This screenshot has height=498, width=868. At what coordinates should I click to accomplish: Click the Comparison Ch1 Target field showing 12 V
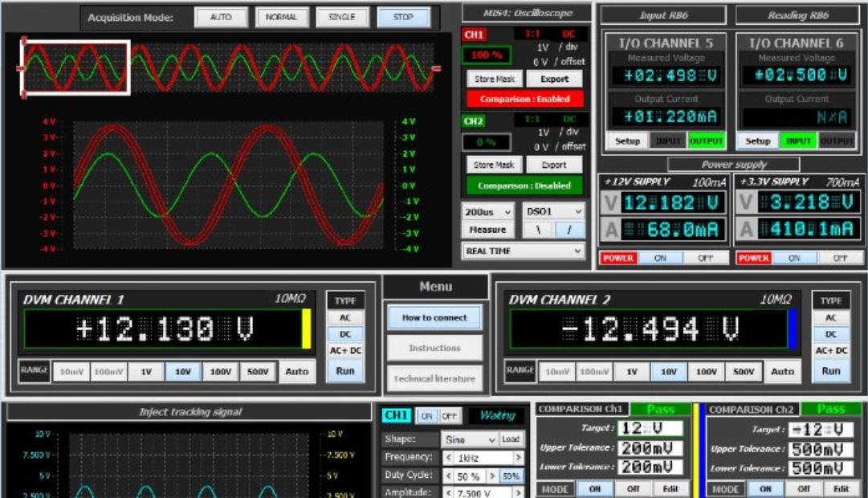click(650, 428)
